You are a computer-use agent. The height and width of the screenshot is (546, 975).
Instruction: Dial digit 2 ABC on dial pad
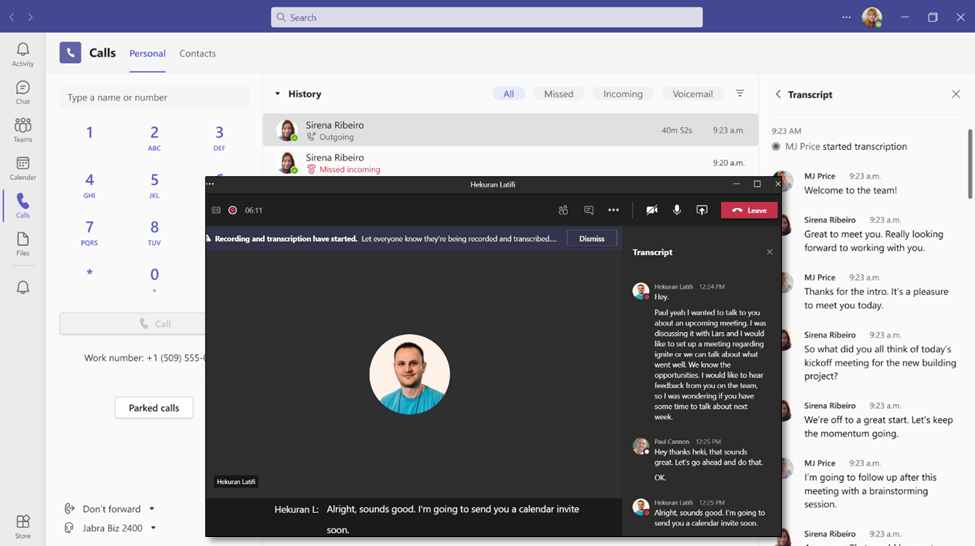154,137
